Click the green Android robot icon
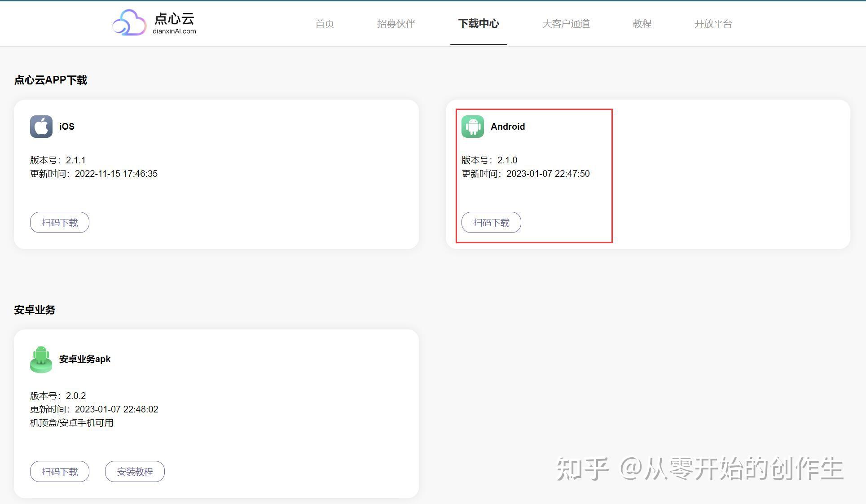The width and height of the screenshot is (866, 504). point(473,127)
